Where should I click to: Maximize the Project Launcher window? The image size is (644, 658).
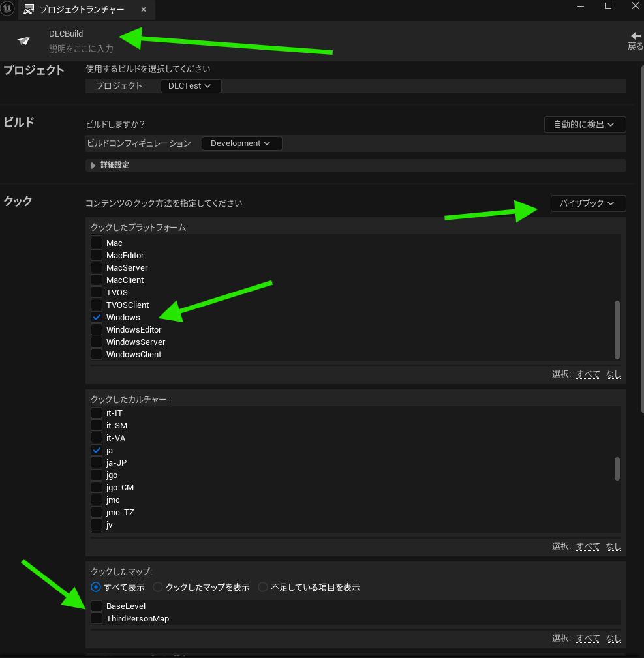coord(608,6)
